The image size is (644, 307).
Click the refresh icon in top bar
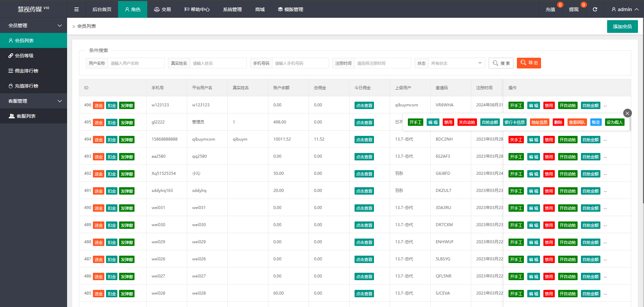595,9
